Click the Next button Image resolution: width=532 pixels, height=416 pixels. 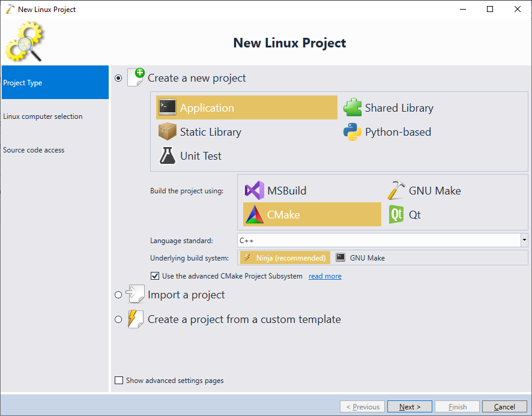410,406
